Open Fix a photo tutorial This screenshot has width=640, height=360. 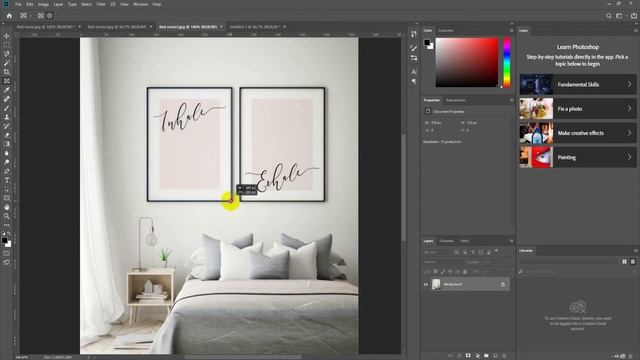tap(578, 109)
